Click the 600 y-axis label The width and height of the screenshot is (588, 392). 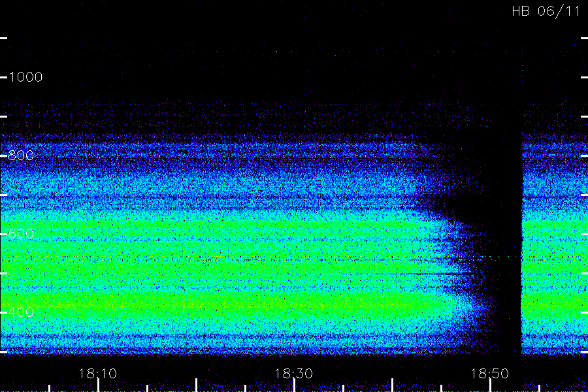coord(21,234)
